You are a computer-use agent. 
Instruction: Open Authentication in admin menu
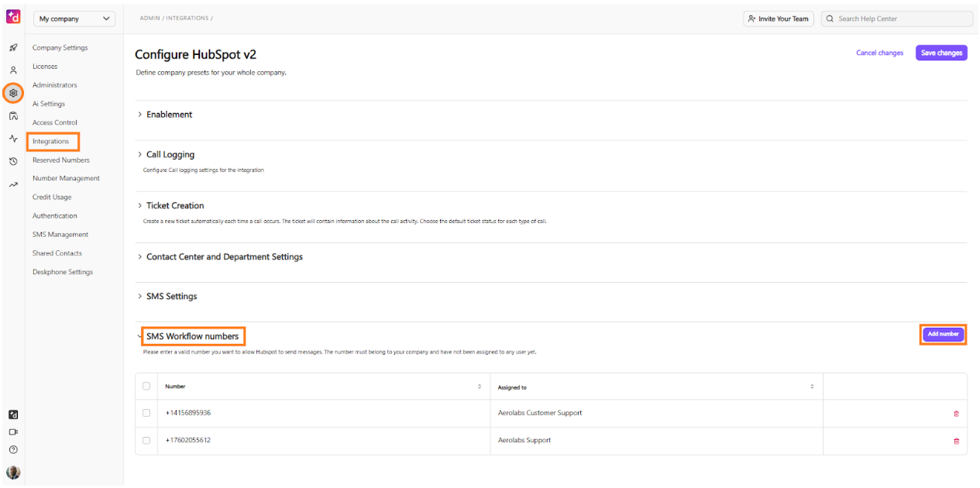click(x=55, y=216)
